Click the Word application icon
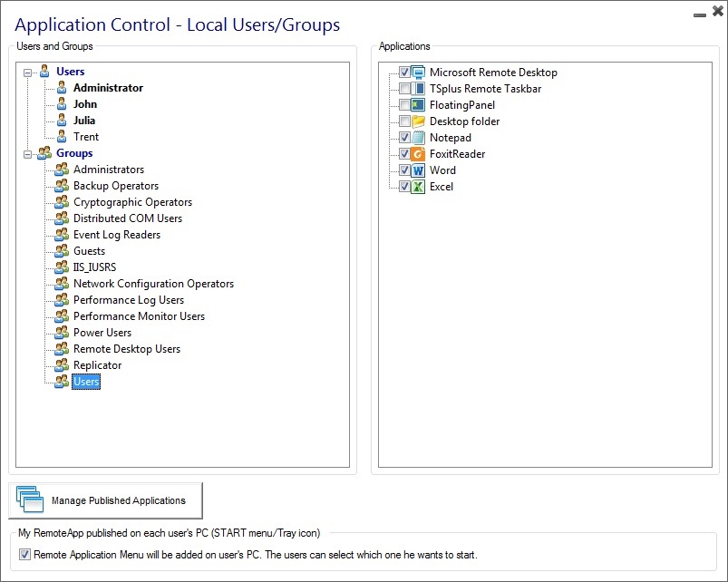The width and height of the screenshot is (728, 582). point(418,170)
